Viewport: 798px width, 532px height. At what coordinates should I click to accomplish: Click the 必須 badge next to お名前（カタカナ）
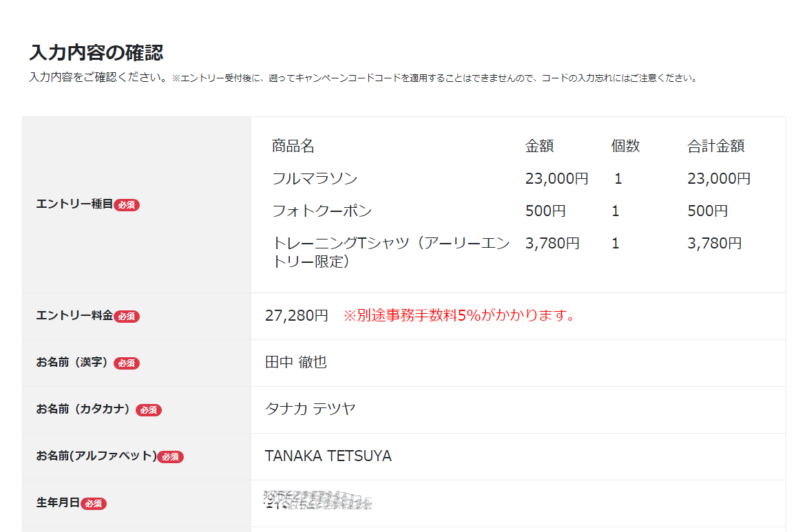pyautogui.click(x=149, y=410)
